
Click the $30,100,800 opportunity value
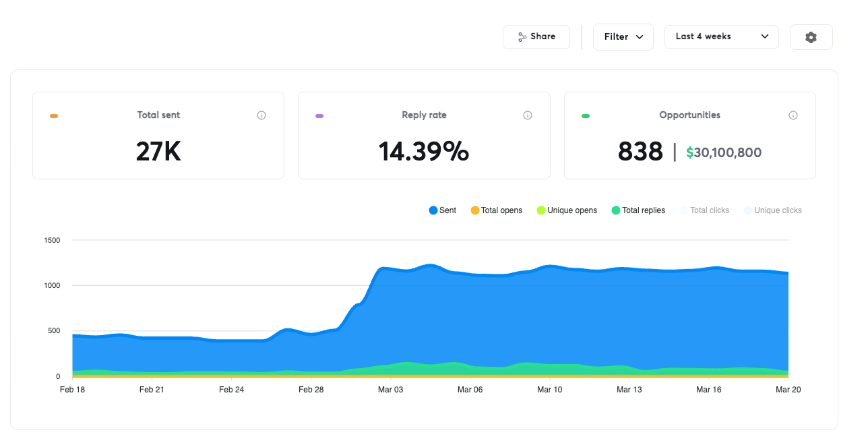(724, 152)
